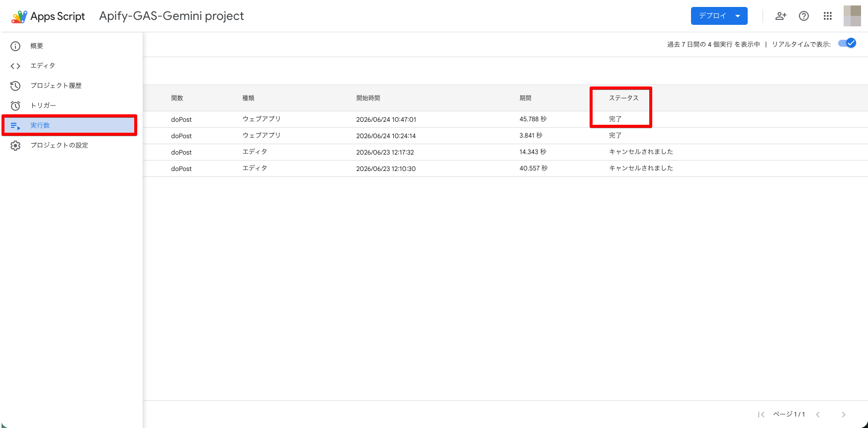Click the 45.788 秒 duration cell
Viewport: 868px width, 428px height.
pos(533,119)
